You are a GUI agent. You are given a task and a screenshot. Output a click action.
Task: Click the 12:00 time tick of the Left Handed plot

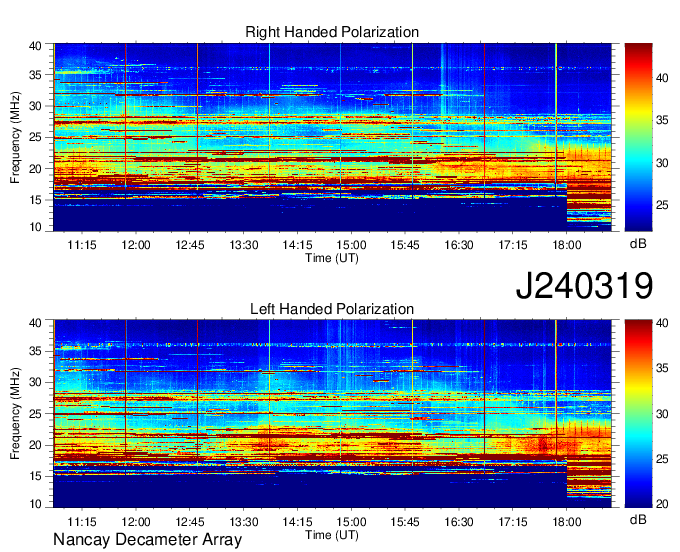click(136, 522)
